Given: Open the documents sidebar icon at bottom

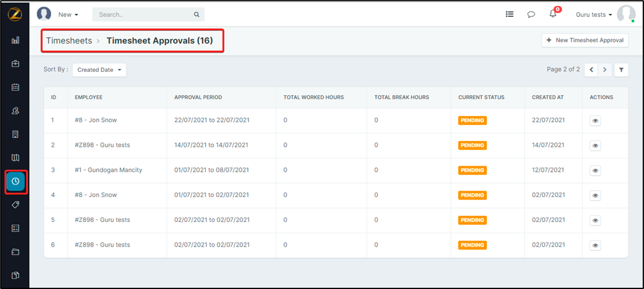Looking at the screenshot, I should (x=16, y=276).
